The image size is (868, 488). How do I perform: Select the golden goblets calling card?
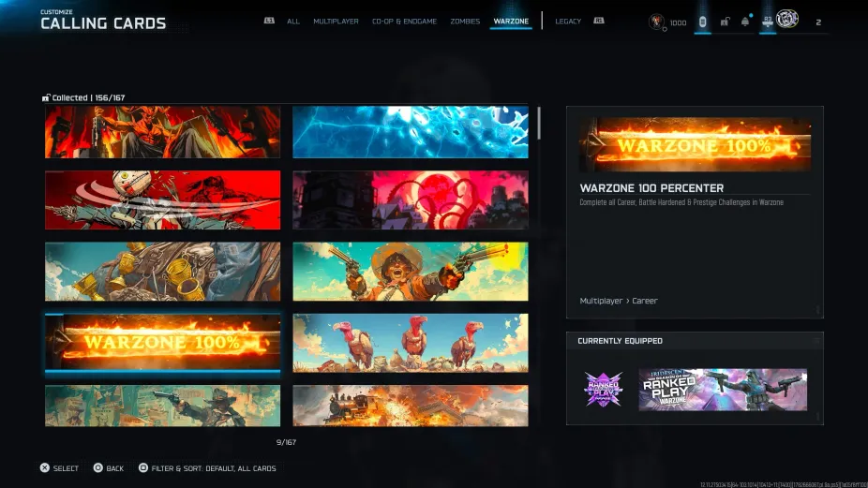[163, 271]
